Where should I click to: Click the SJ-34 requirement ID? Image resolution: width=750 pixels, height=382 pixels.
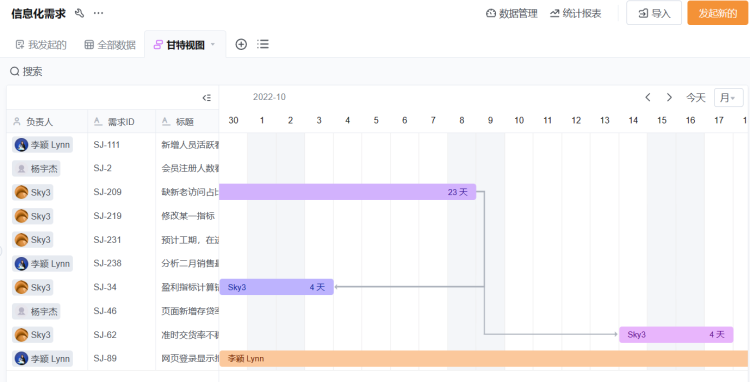coord(105,287)
